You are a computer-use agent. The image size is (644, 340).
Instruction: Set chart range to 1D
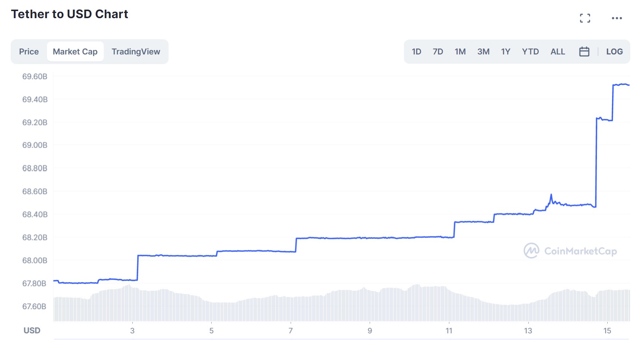point(416,51)
